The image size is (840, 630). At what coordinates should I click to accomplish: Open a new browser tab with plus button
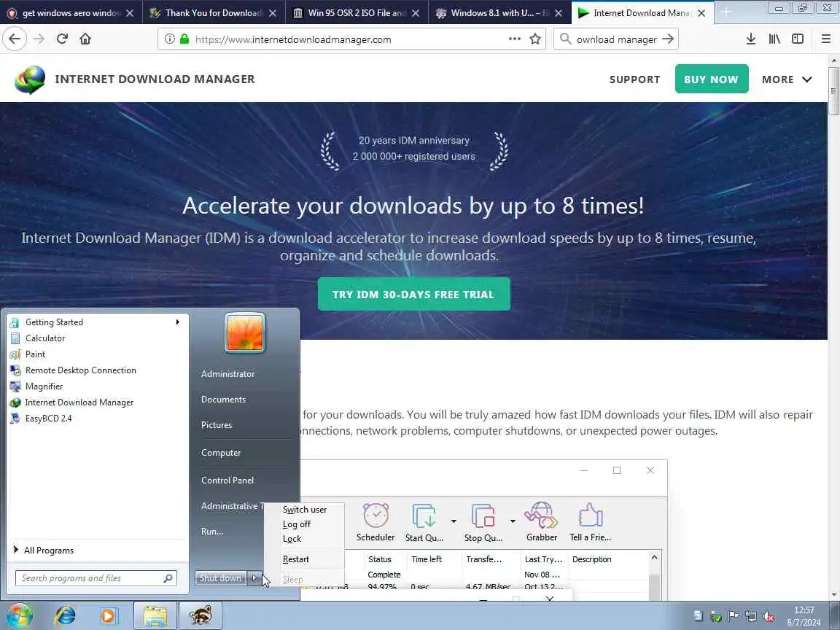(x=726, y=13)
